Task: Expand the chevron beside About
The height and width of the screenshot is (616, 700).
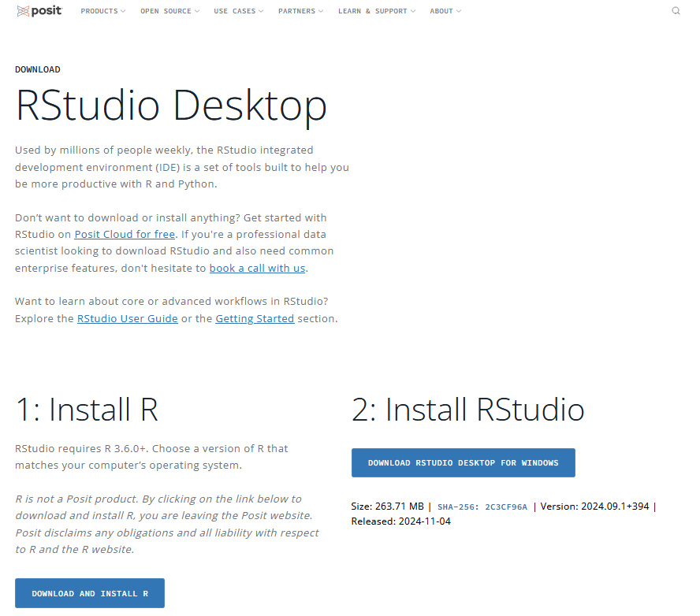Action: 459,12
